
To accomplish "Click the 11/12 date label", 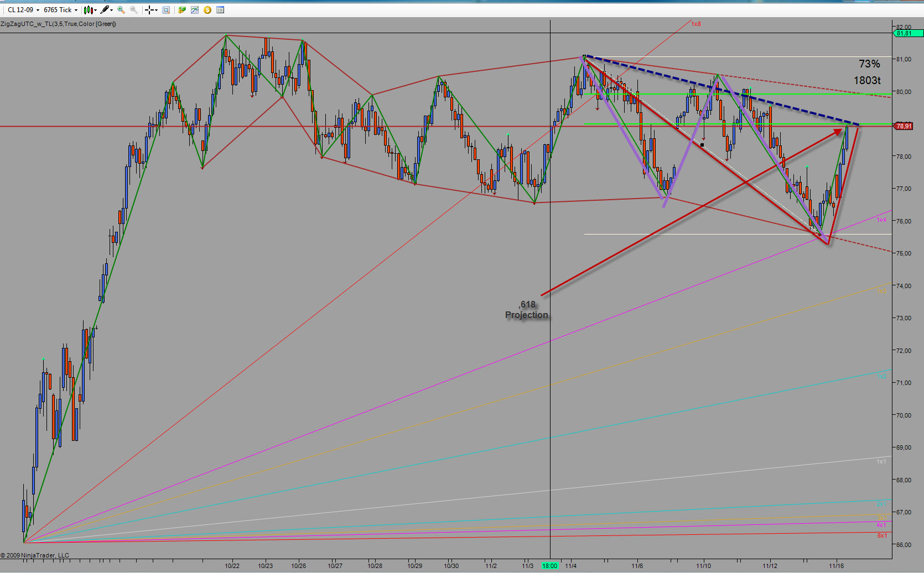I will (770, 566).
